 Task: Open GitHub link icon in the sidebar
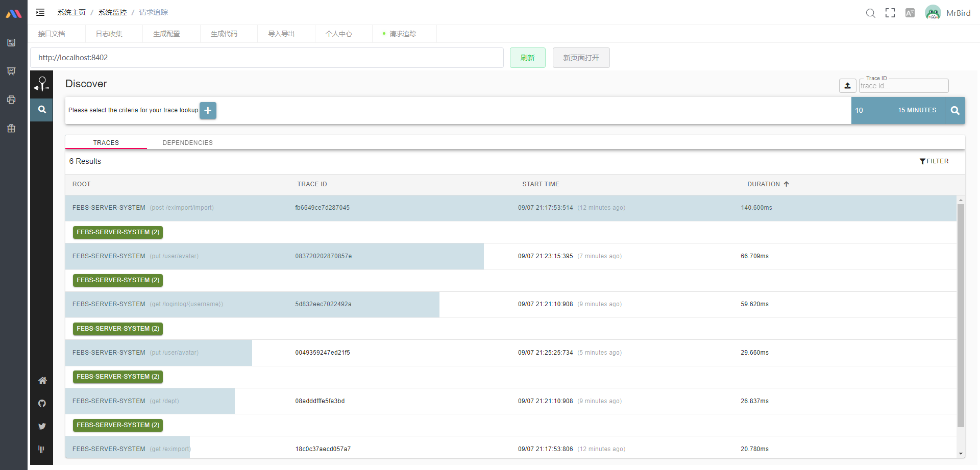(x=42, y=403)
